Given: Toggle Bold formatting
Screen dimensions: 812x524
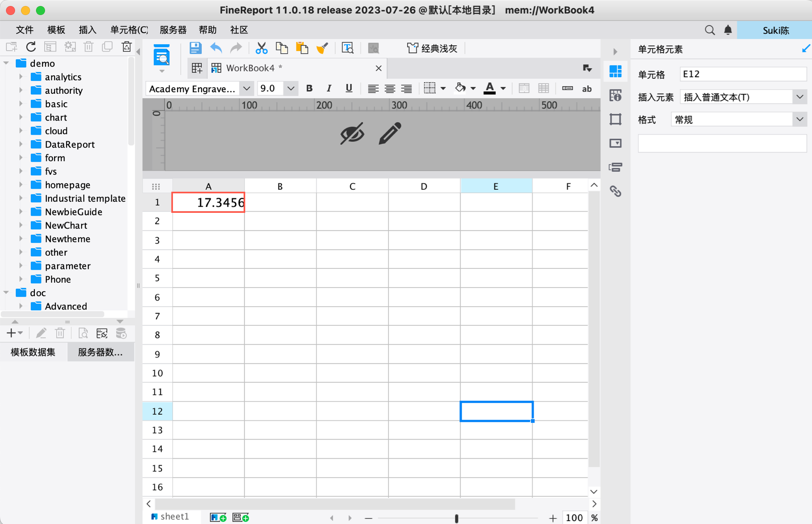Looking at the screenshot, I should click(x=309, y=89).
